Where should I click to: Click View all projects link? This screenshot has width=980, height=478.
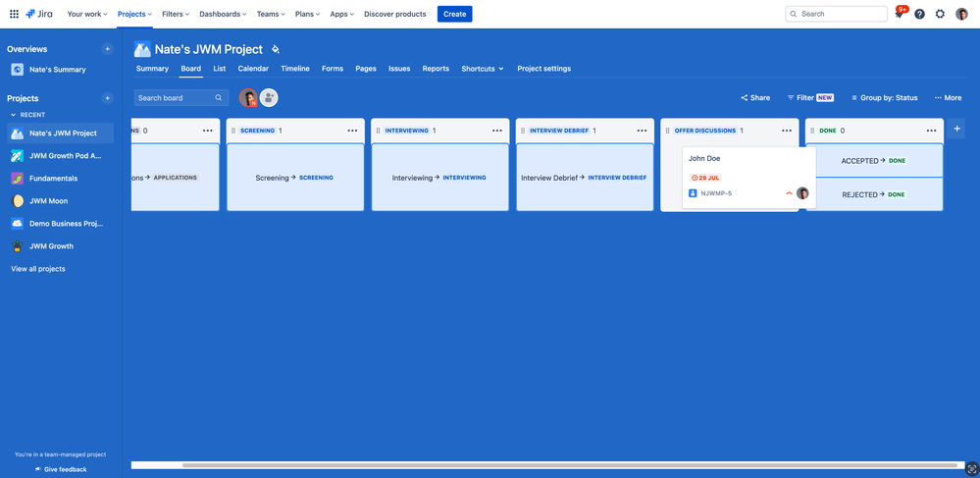(38, 269)
